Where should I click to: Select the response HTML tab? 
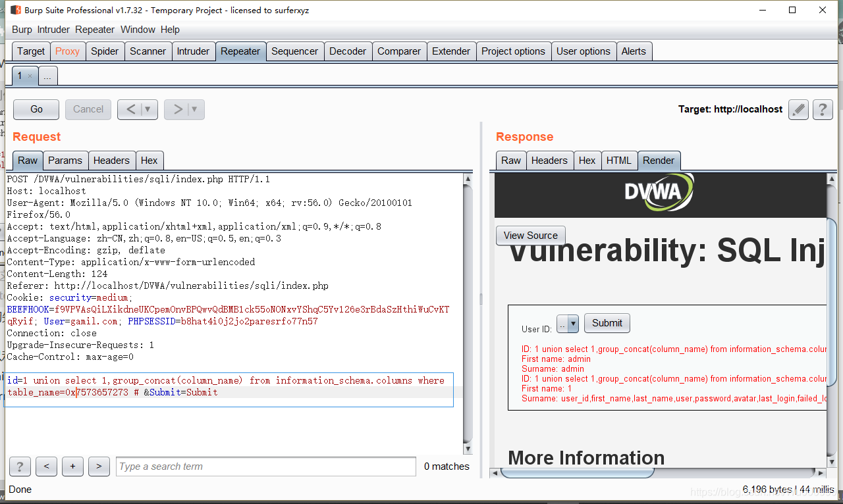click(x=619, y=161)
